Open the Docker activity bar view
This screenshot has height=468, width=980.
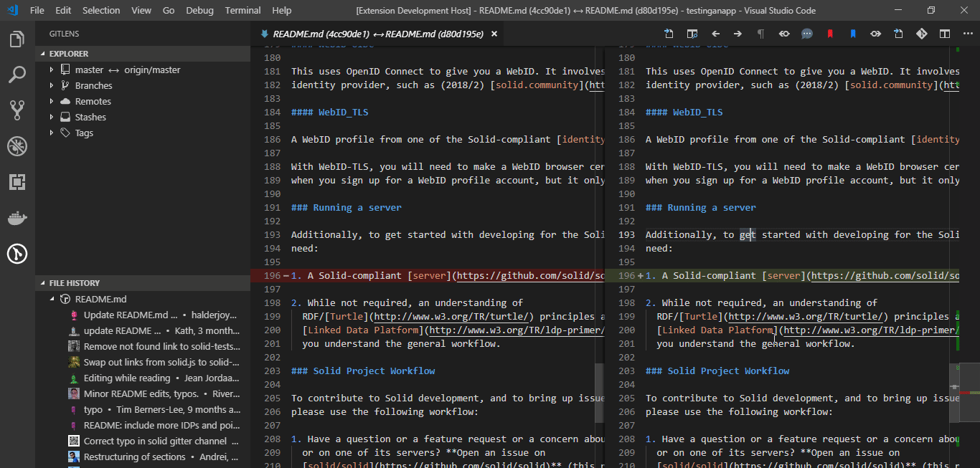17,217
